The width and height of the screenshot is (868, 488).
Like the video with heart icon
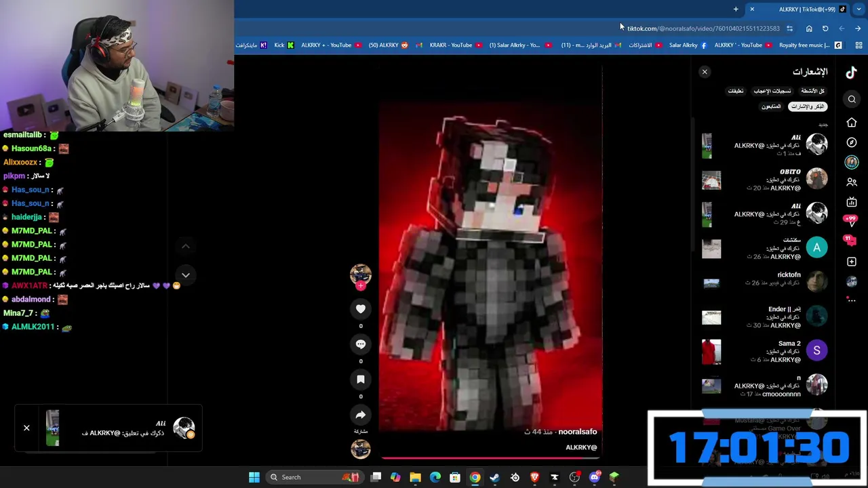tap(361, 309)
